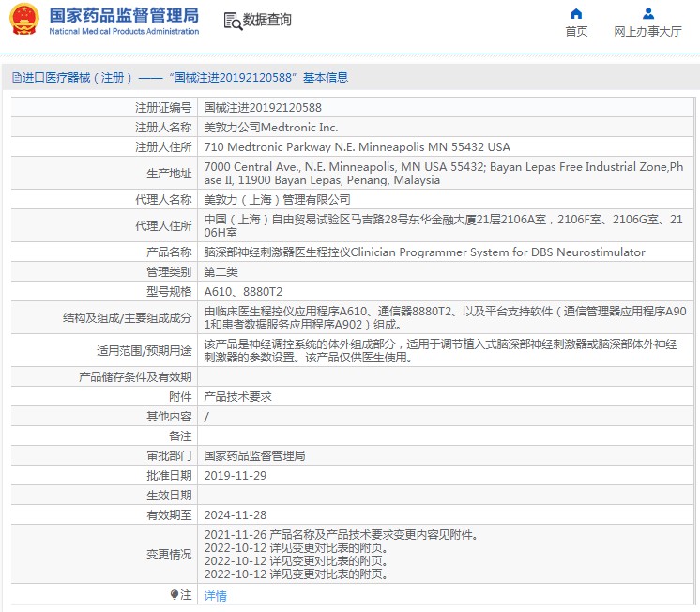Click 批准日期 row label
The image size is (700, 612).
[x=169, y=475]
